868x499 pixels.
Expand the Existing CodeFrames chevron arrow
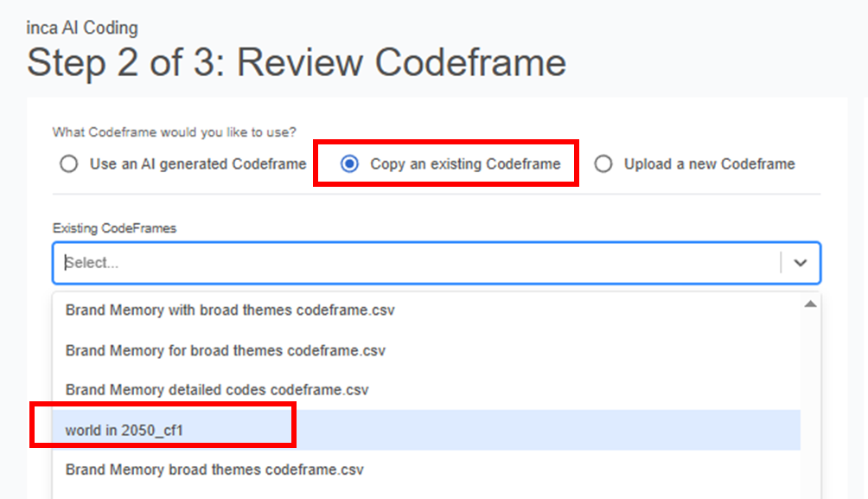tap(801, 263)
